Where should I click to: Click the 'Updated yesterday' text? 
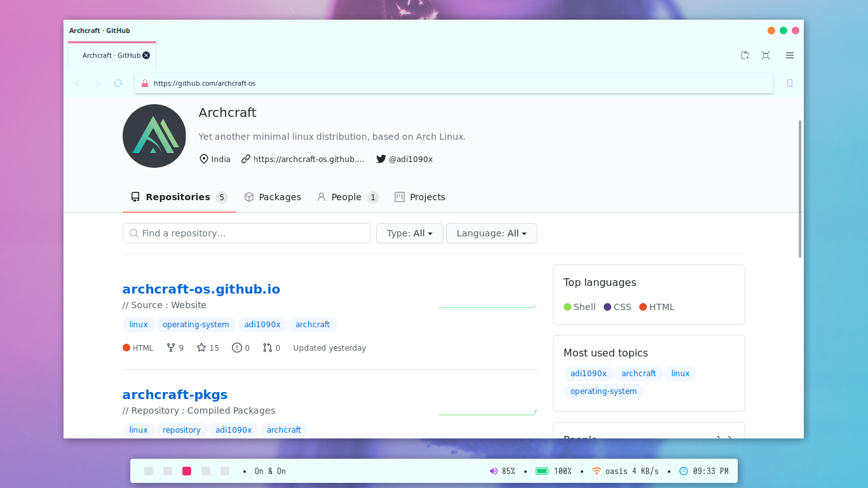click(330, 348)
